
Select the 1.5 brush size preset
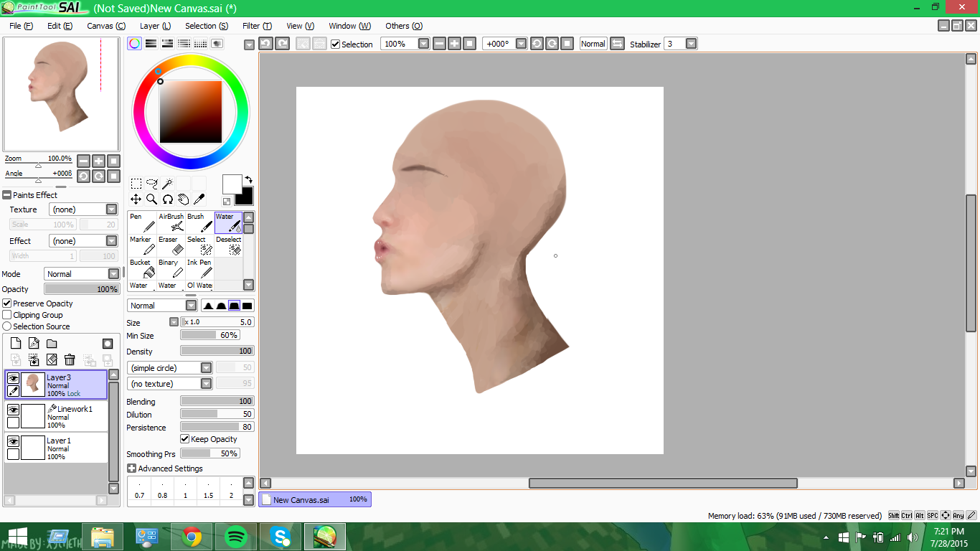pyautogui.click(x=208, y=491)
